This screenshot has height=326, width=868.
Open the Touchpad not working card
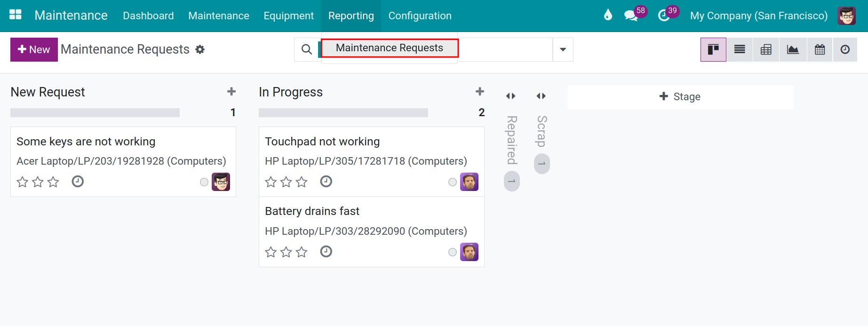coord(372,161)
